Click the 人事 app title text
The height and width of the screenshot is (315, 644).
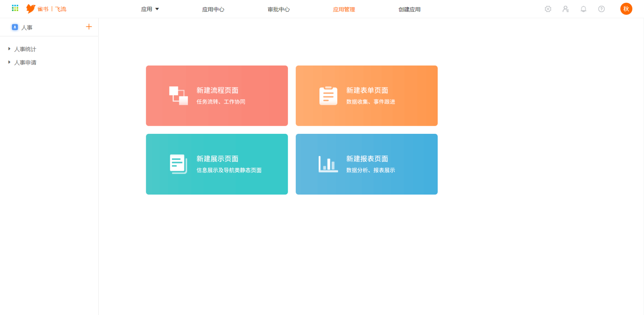tap(27, 28)
